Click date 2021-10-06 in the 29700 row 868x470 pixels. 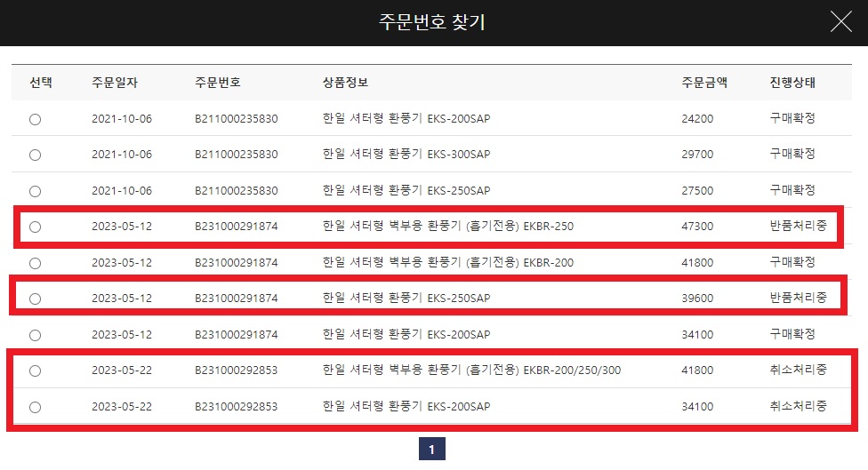point(122,155)
